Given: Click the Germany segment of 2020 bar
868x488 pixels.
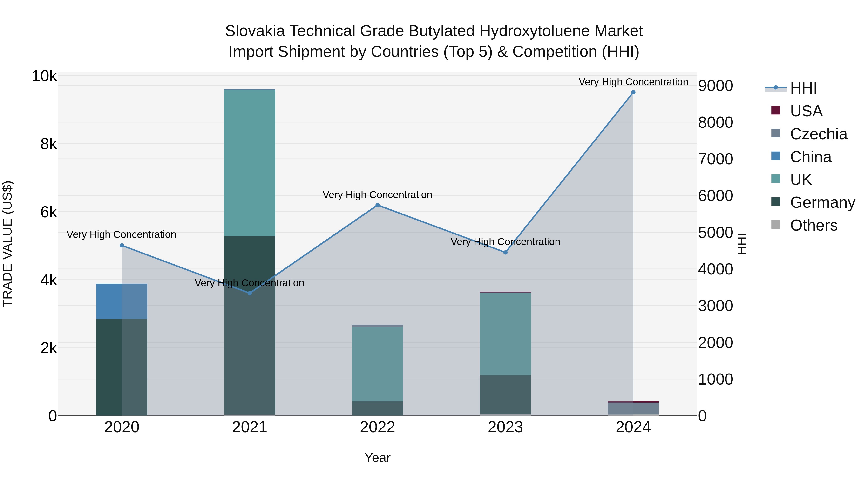Looking at the screenshot, I should click(x=122, y=367).
